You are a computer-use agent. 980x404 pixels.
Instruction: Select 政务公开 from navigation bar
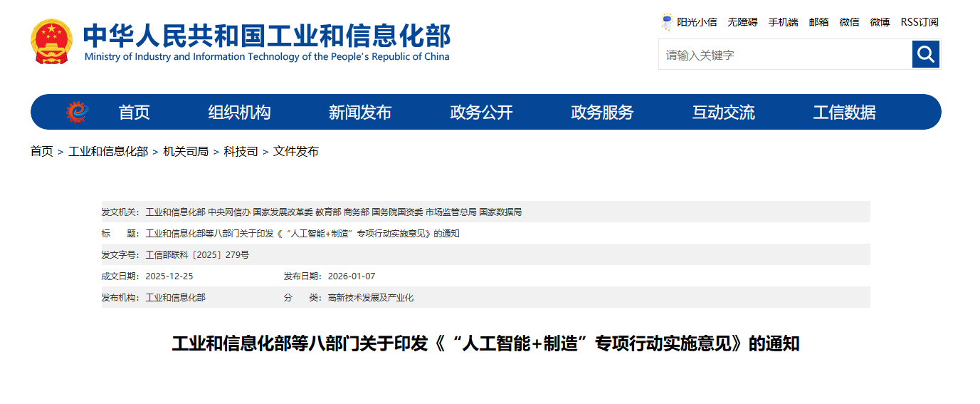pos(481,113)
